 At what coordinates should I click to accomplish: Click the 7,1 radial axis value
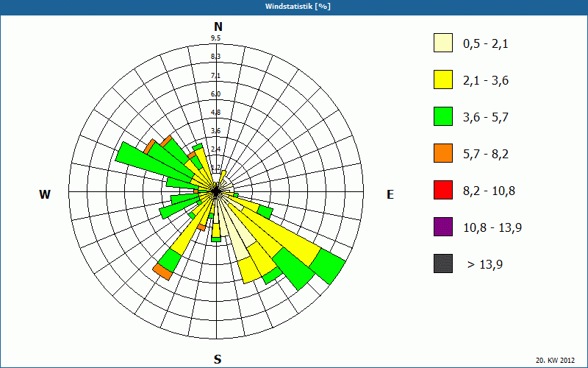click(215, 76)
